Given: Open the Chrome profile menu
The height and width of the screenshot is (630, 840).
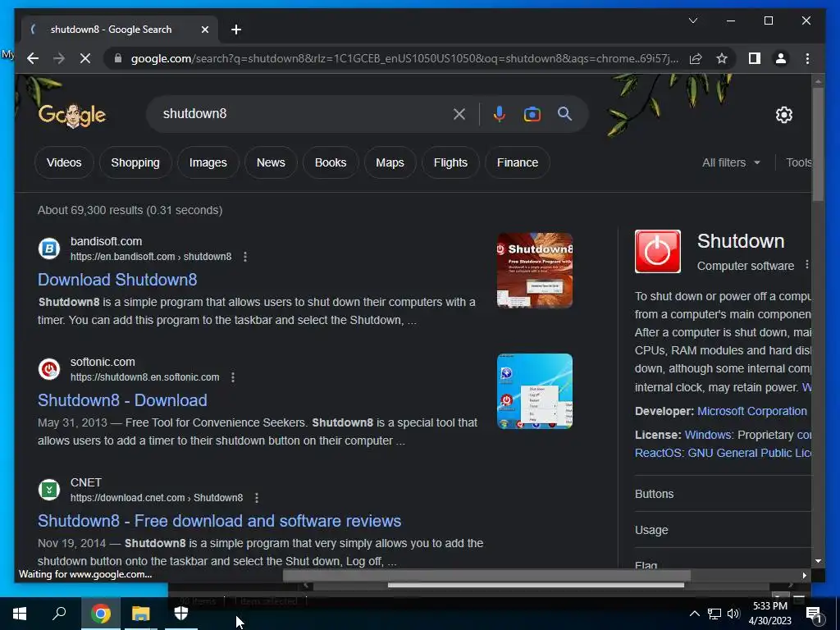Looking at the screenshot, I should point(781,58).
